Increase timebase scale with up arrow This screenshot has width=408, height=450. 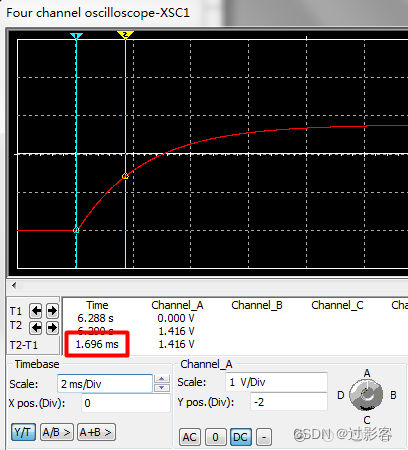162,379
